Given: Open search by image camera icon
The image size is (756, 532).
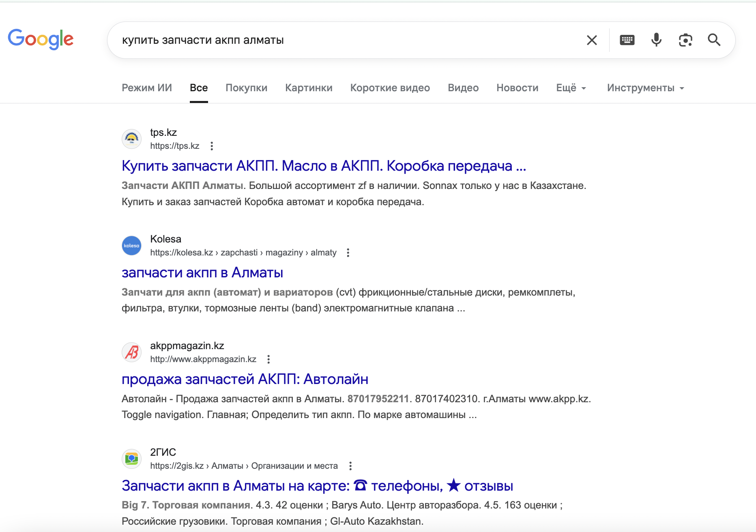Looking at the screenshot, I should [685, 40].
